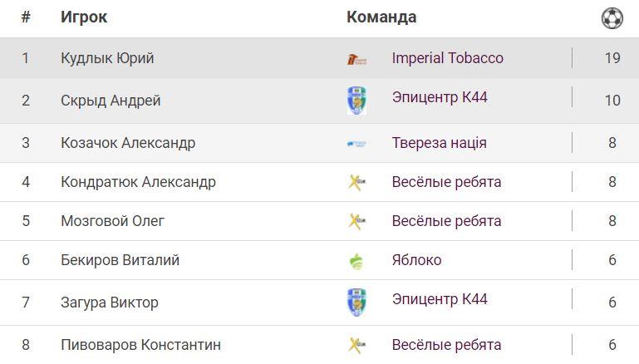Open Эпицентр К44 link in row 2
639x364 pixels.
(x=439, y=97)
